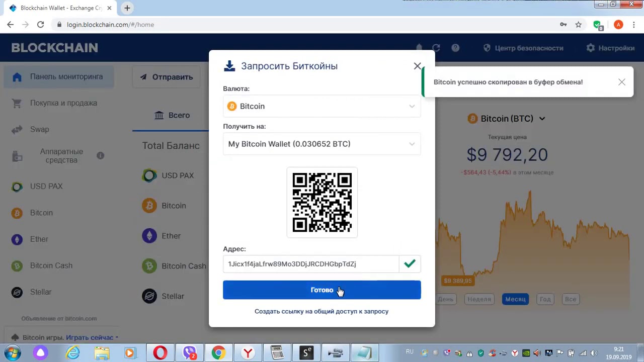Open Yandex browser from the taskbar
This screenshot has width=644, height=362.
[248, 353]
